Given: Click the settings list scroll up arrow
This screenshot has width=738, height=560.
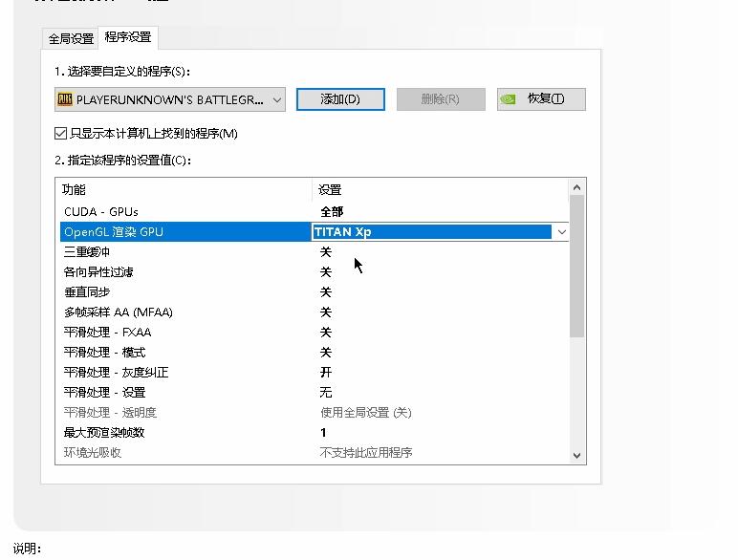Looking at the screenshot, I should 577,187.
